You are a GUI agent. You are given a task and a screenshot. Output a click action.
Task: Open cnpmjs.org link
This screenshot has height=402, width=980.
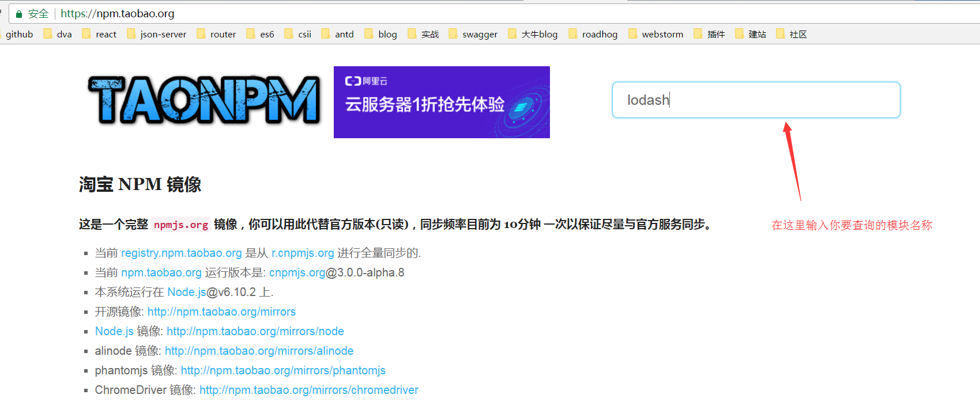coord(297,272)
